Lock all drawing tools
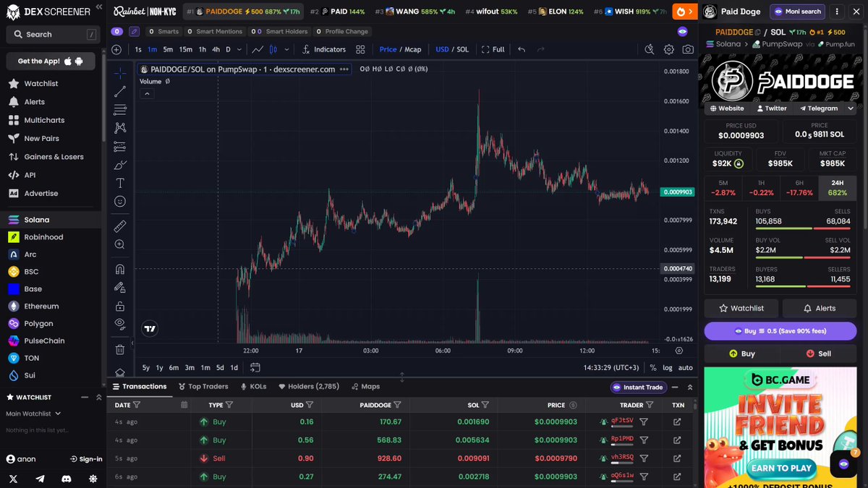Viewport: 868px width, 488px height. [x=120, y=306]
